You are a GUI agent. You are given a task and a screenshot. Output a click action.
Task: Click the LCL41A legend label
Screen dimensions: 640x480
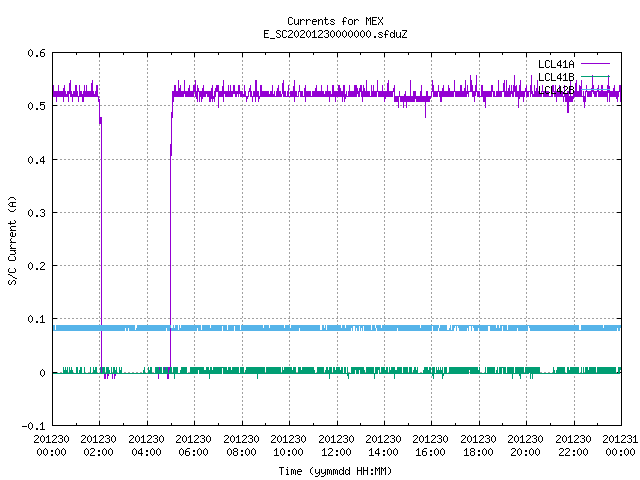(556, 64)
